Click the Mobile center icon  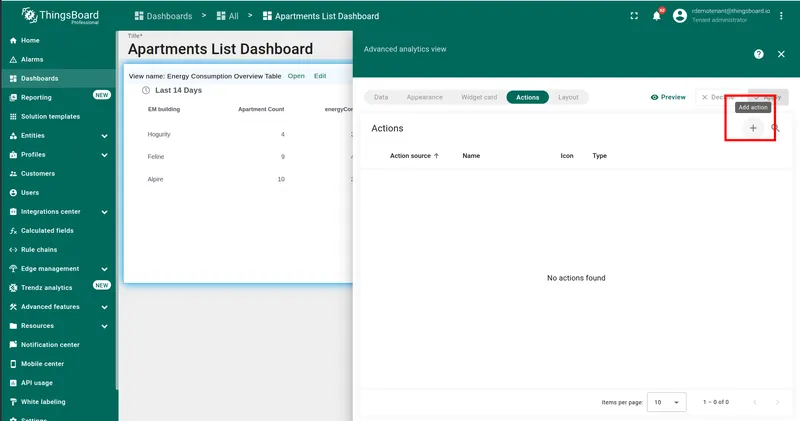click(13, 364)
